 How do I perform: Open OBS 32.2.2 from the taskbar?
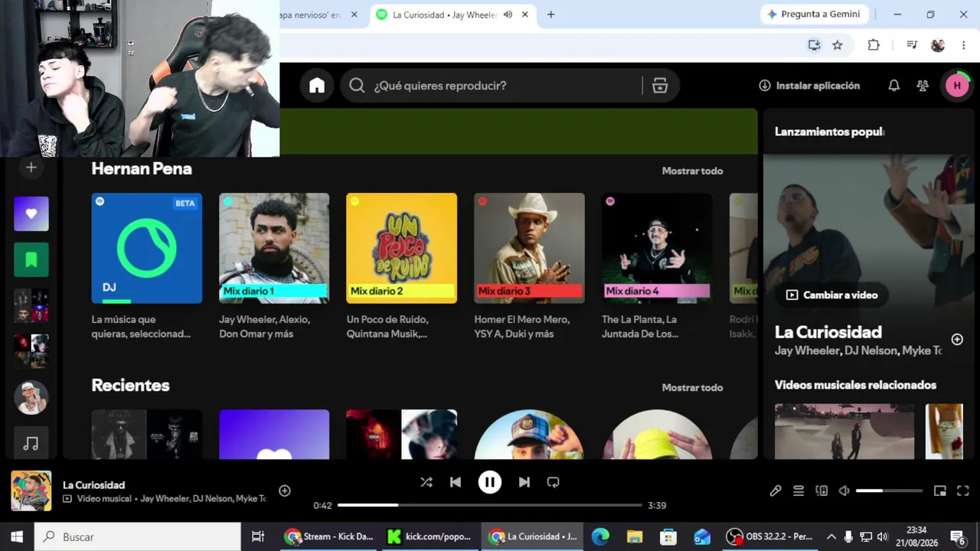click(770, 536)
